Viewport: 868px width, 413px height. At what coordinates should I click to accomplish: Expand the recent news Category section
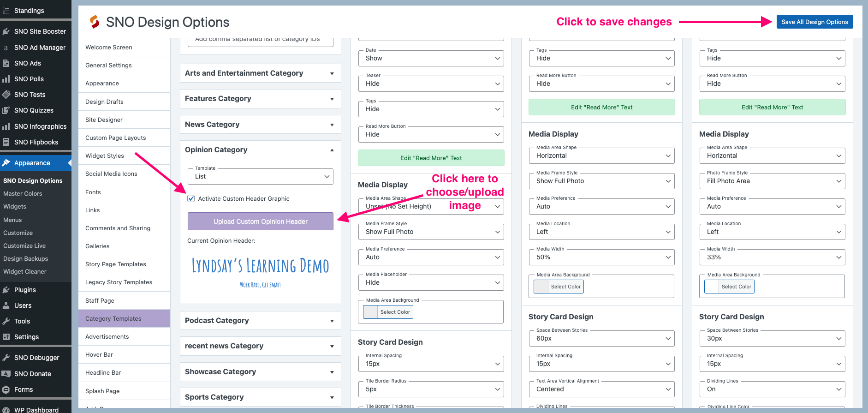[x=260, y=346]
